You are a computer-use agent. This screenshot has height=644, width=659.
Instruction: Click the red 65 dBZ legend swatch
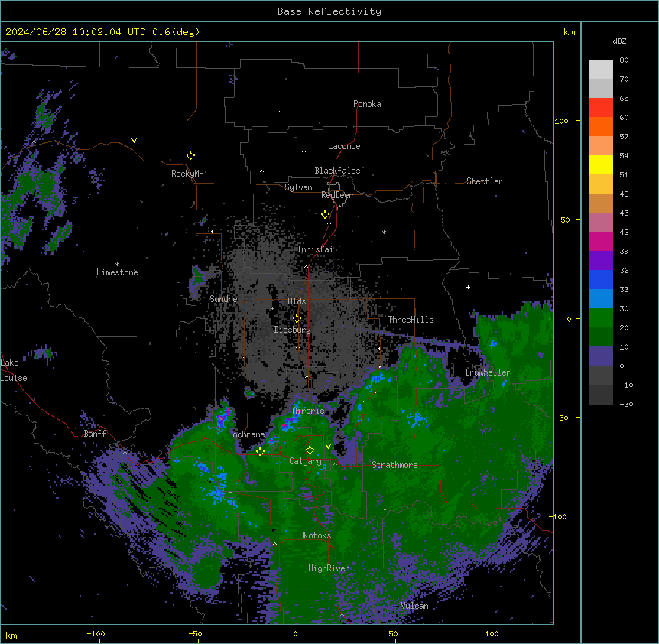[x=601, y=108]
